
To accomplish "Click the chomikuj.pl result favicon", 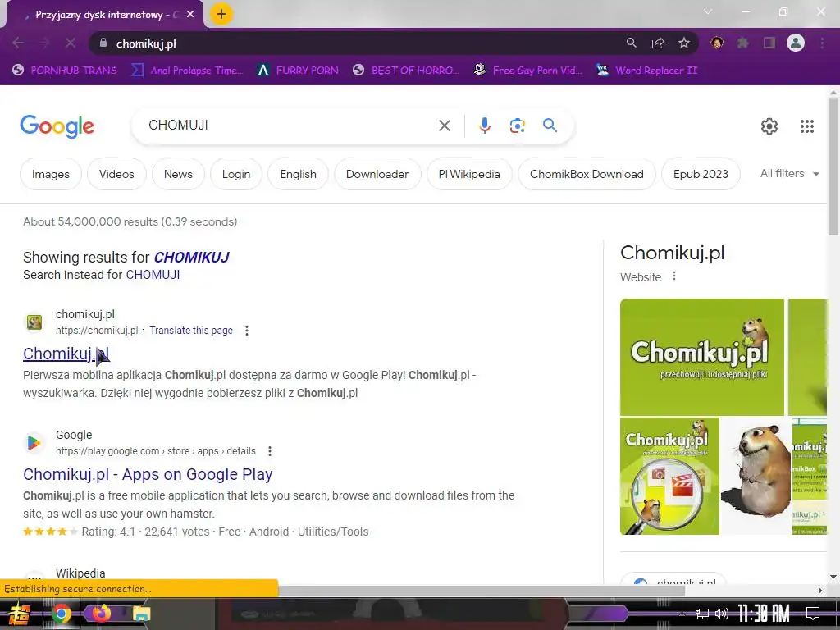I will (34, 322).
